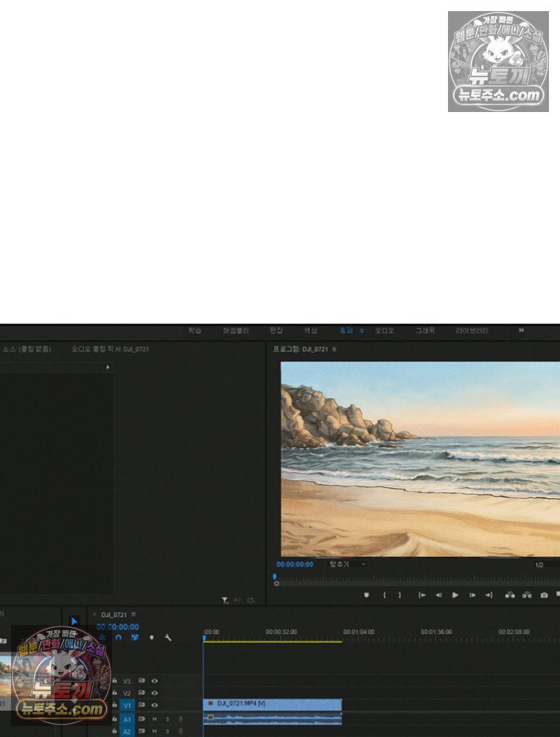Add marker in the timeline header
Screen dimensions: 560x737
coord(151,638)
